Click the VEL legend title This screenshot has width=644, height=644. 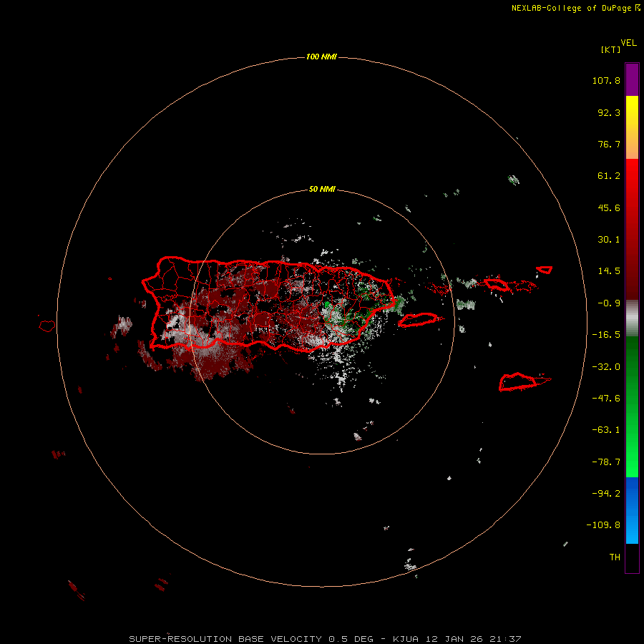629,43
